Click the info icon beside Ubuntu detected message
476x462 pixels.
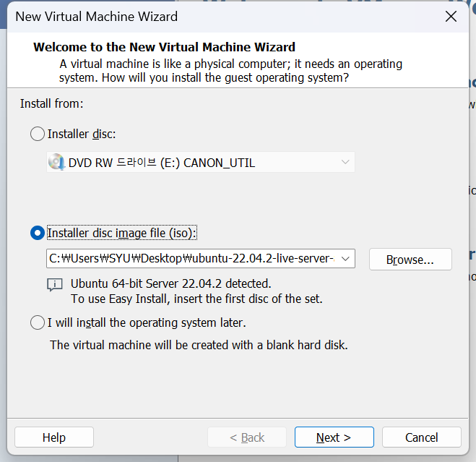(x=55, y=285)
